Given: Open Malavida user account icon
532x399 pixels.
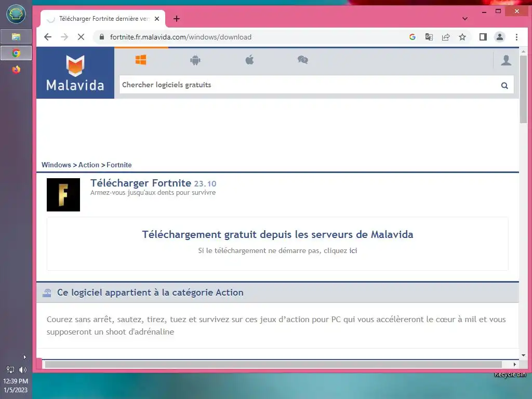Looking at the screenshot, I should coord(506,60).
